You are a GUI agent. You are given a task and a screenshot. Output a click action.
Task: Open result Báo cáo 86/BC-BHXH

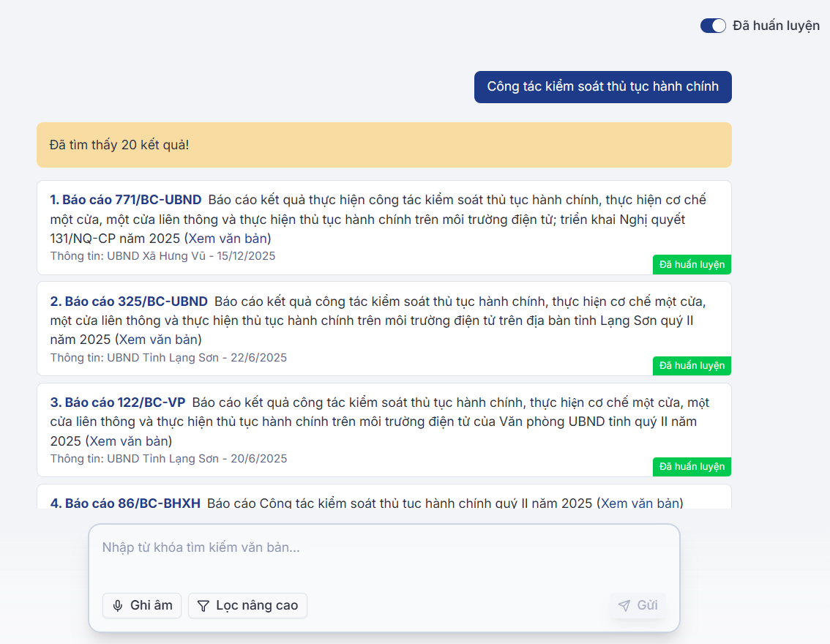click(x=125, y=503)
